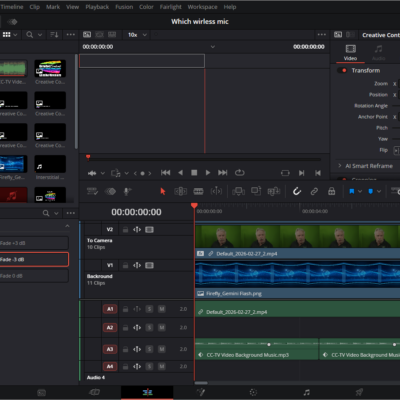Open the 10x viewer zoom dropdown
The height and width of the screenshot is (400, 400).
point(137,35)
